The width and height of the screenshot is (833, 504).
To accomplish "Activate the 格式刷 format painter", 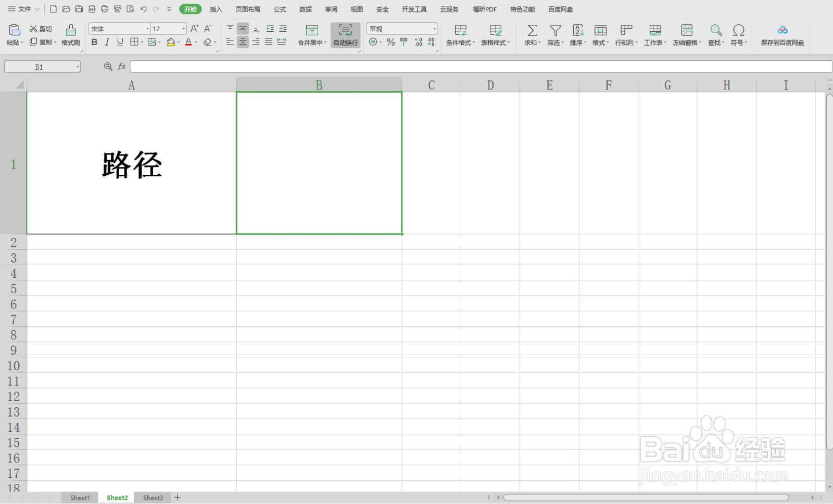I will coord(71,35).
